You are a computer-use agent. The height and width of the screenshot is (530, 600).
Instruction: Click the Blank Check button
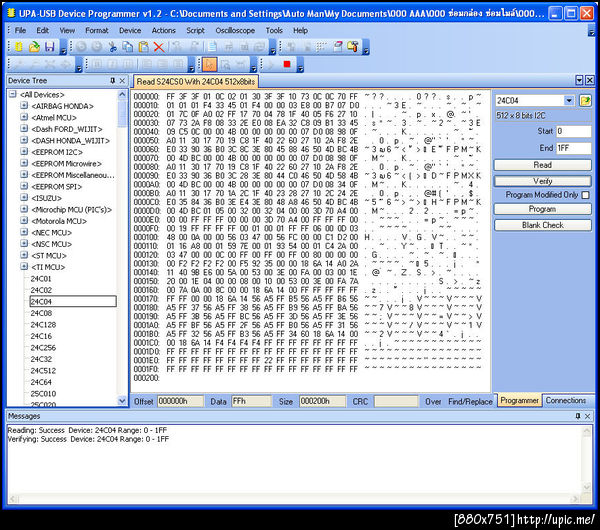click(x=542, y=225)
